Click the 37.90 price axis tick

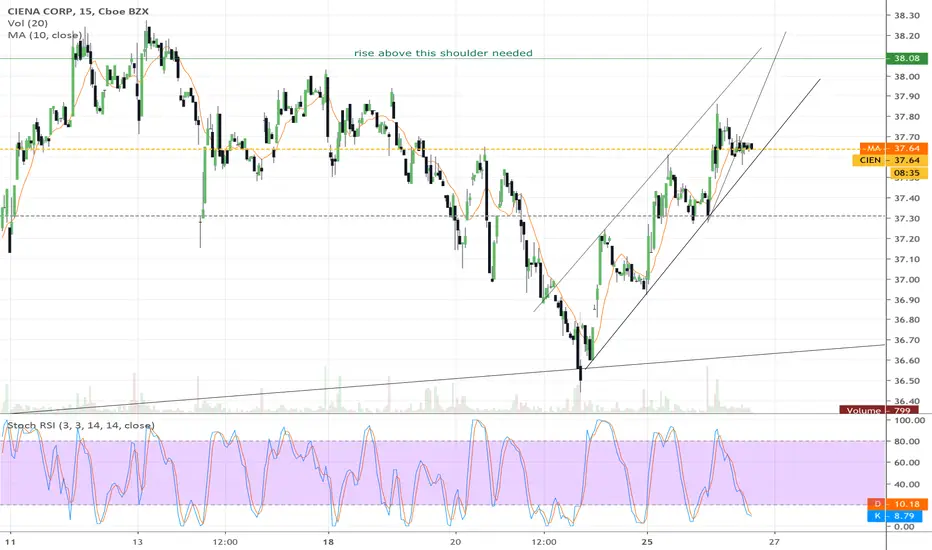point(907,96)
